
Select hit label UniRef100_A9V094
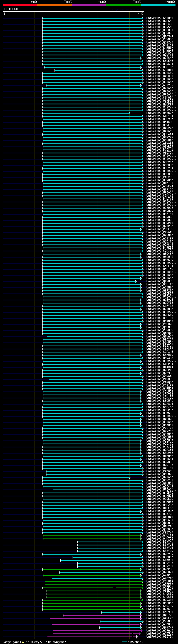tap(160, 144)
